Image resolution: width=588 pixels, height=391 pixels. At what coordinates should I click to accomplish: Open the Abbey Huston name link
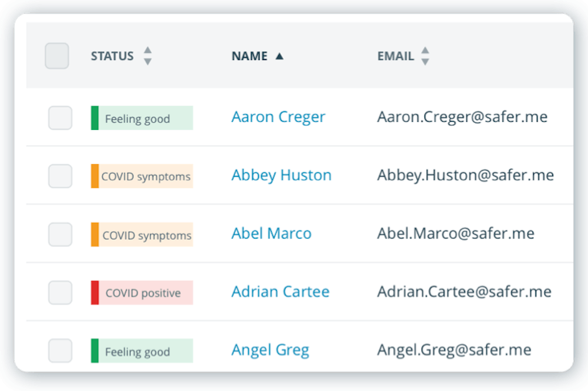click(281, 175)
